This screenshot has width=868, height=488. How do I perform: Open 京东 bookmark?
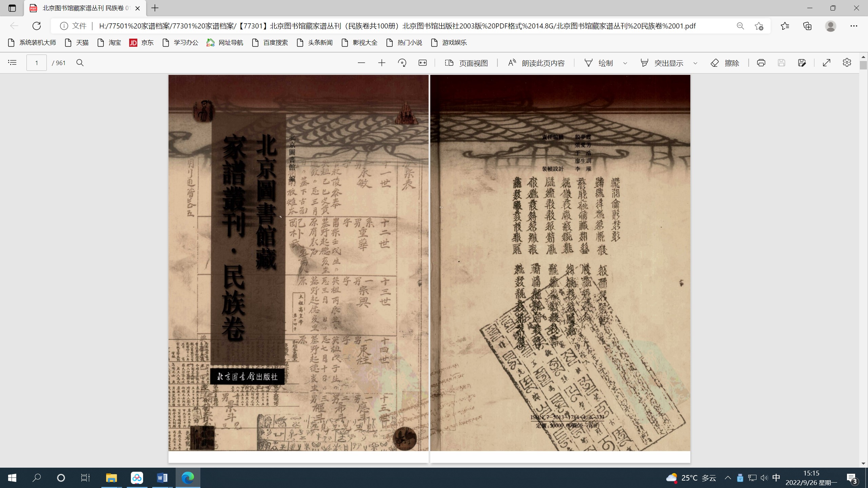click(141, 43)
